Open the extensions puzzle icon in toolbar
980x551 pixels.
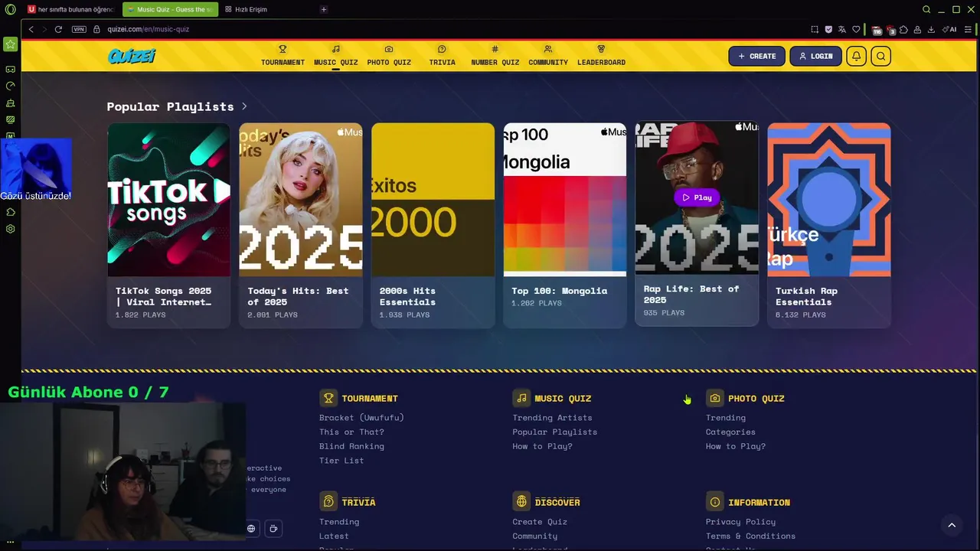pos(904,29)
